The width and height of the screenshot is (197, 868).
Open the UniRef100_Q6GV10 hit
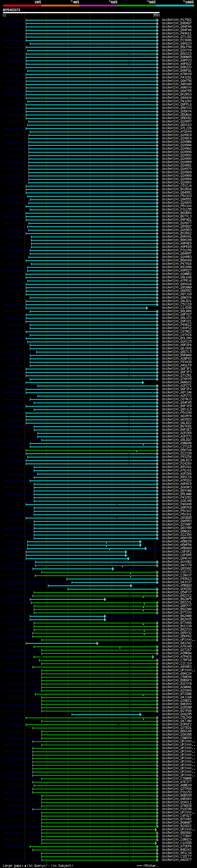click(176, 125)
